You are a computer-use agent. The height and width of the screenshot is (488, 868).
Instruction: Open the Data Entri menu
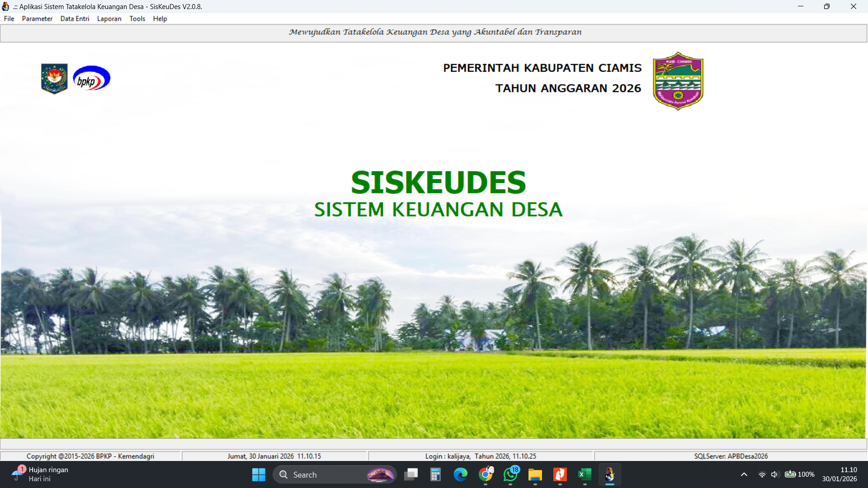pos(75,19)
